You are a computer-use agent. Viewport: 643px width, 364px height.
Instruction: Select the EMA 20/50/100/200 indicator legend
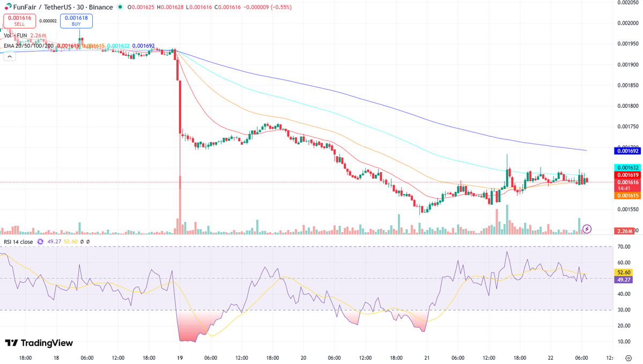tap(29, 46)
